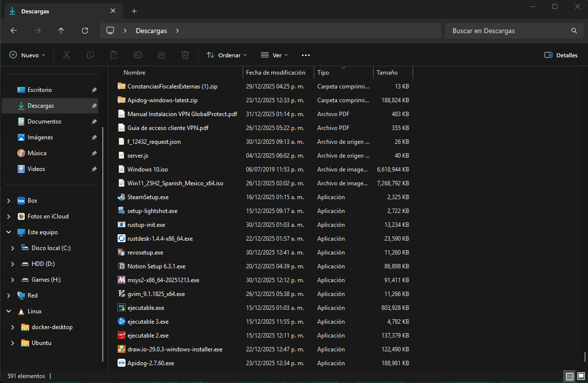Open Imágenes in the sidebar
Viewport: 588px width, 383px height.
click(50, 137)
